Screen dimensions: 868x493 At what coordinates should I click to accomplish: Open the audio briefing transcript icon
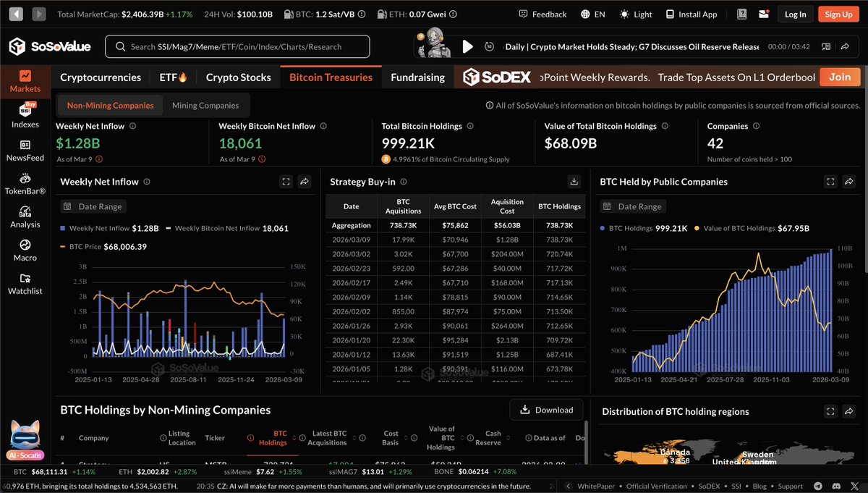pos(827,46)
